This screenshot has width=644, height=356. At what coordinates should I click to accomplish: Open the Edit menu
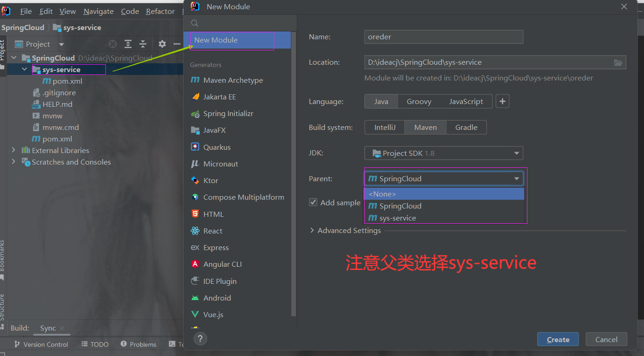tap(46, 11)
